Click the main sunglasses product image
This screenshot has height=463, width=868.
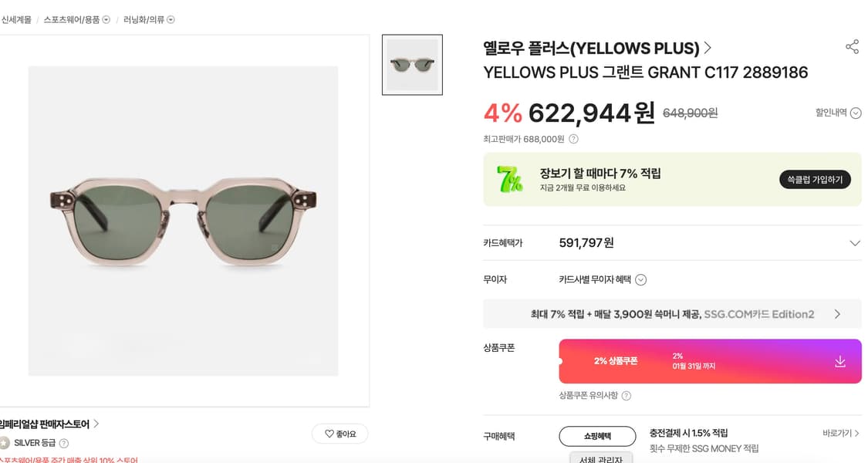[183, 221]
